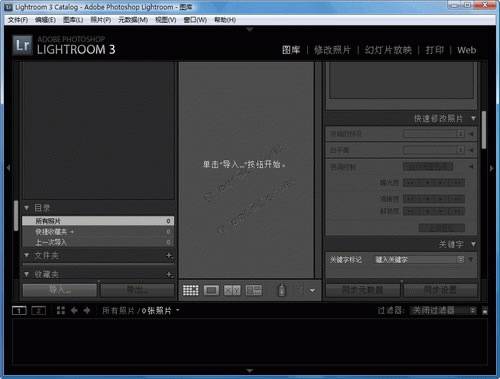
Task: Add a collection with 收藏夹 plus icon
Action: [169, 274]
